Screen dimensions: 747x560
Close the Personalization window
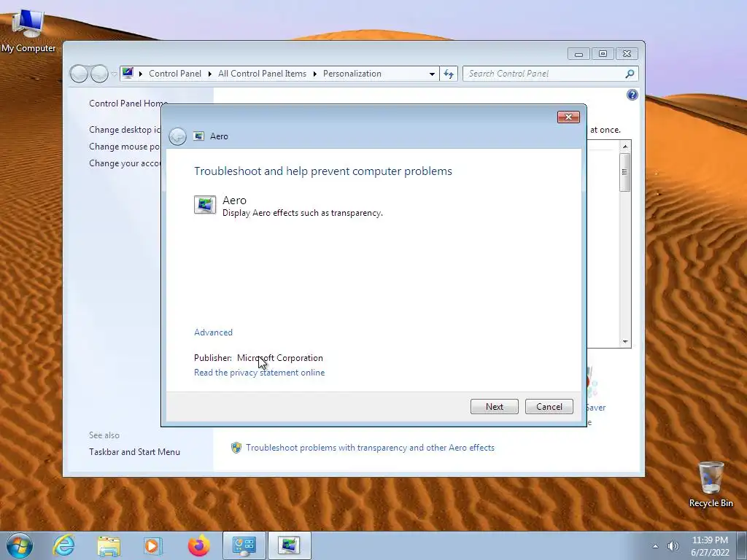click(x=627, y=54)
